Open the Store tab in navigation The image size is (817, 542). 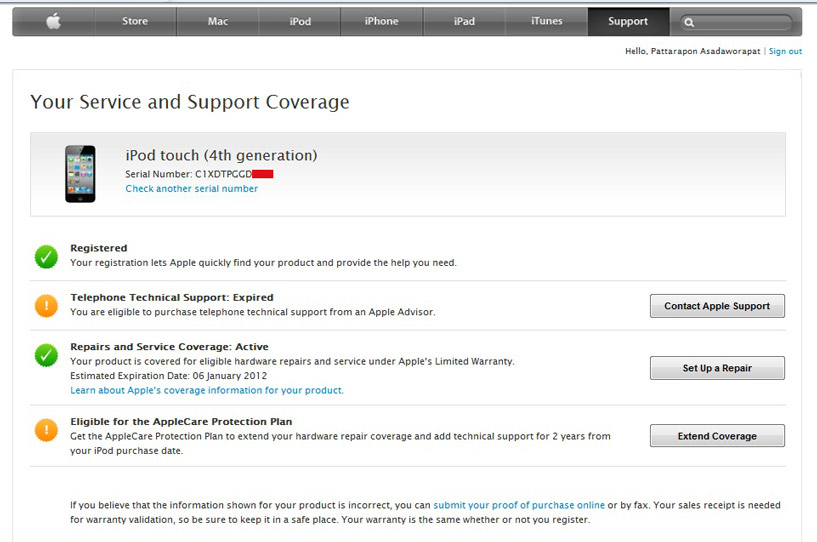coord(135,22)
